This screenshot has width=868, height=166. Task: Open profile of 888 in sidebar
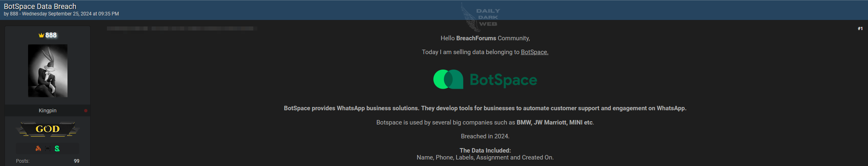(51, 35)
